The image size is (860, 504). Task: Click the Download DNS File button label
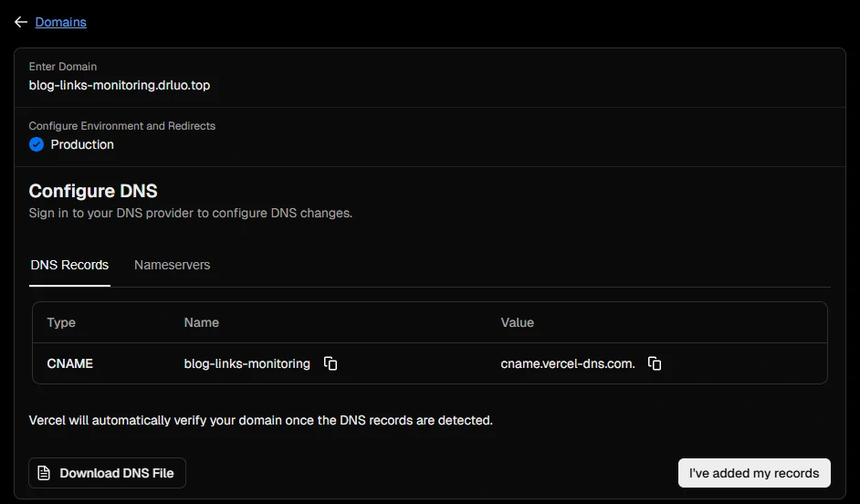[116, 473]
